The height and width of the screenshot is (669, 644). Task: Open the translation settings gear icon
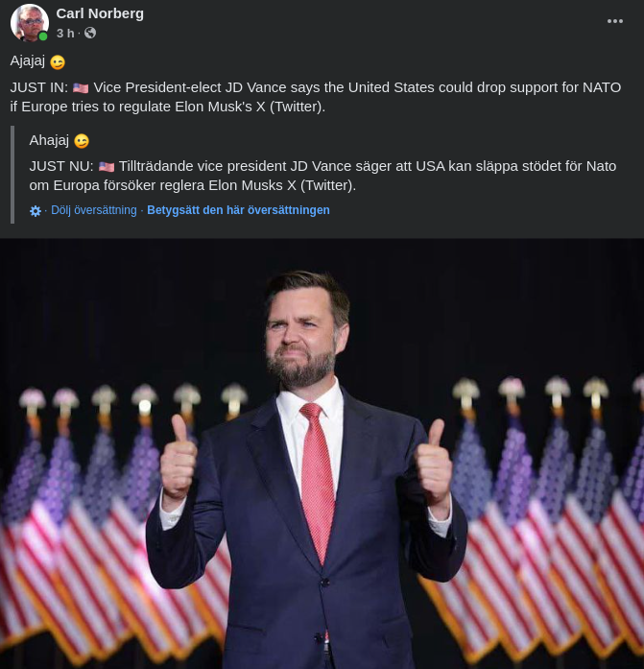click(36, 210)
